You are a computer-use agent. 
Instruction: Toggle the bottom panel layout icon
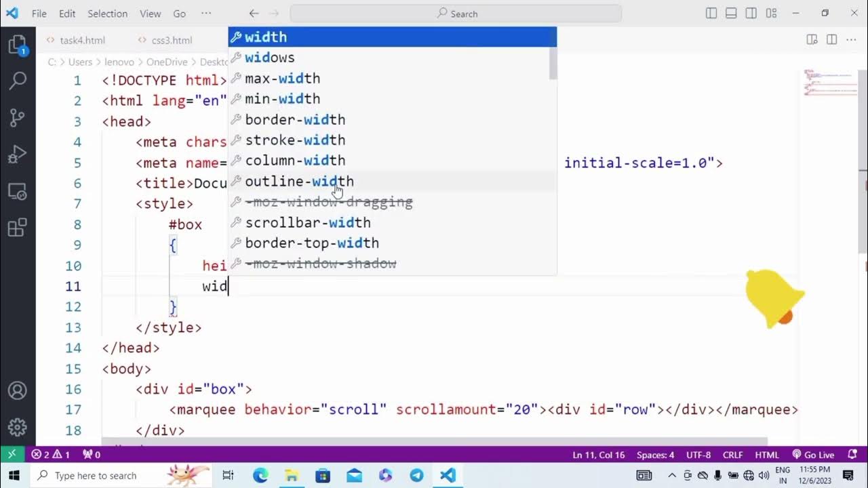pyautogui.click(x=731, y=14)
